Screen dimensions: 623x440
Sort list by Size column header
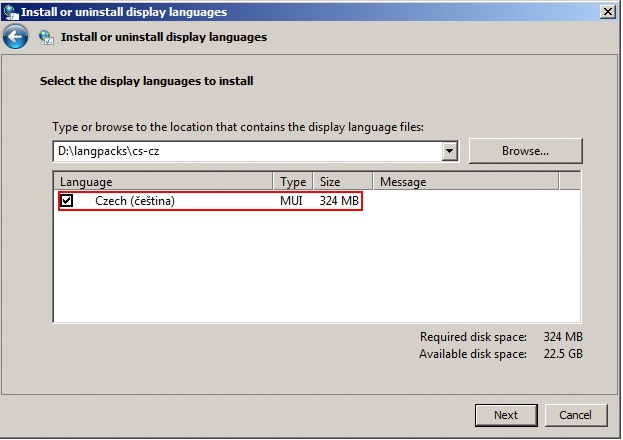pyautogui.click(x=343, y=182)
